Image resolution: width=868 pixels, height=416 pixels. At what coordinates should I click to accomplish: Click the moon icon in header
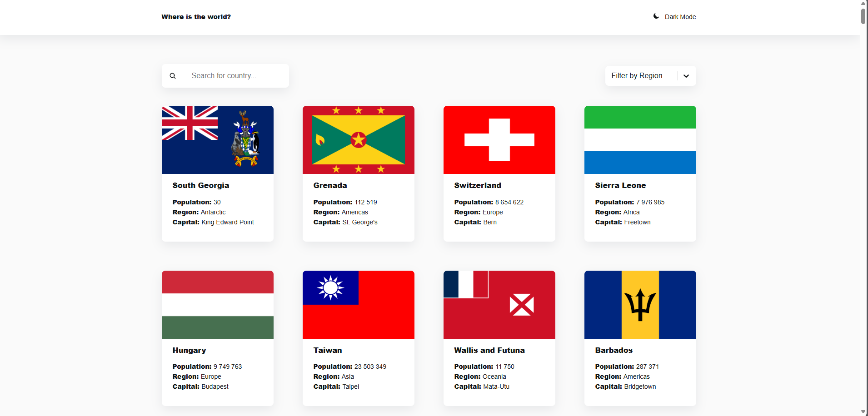[656, 16]
